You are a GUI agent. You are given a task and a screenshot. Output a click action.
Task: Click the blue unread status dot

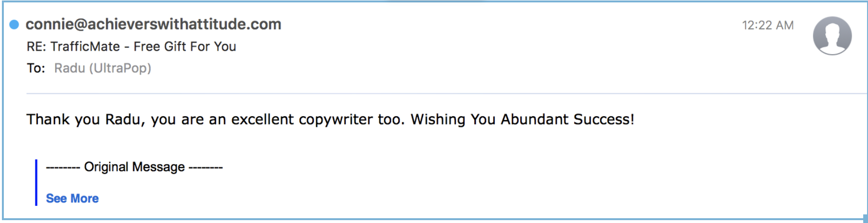(14, 24)
